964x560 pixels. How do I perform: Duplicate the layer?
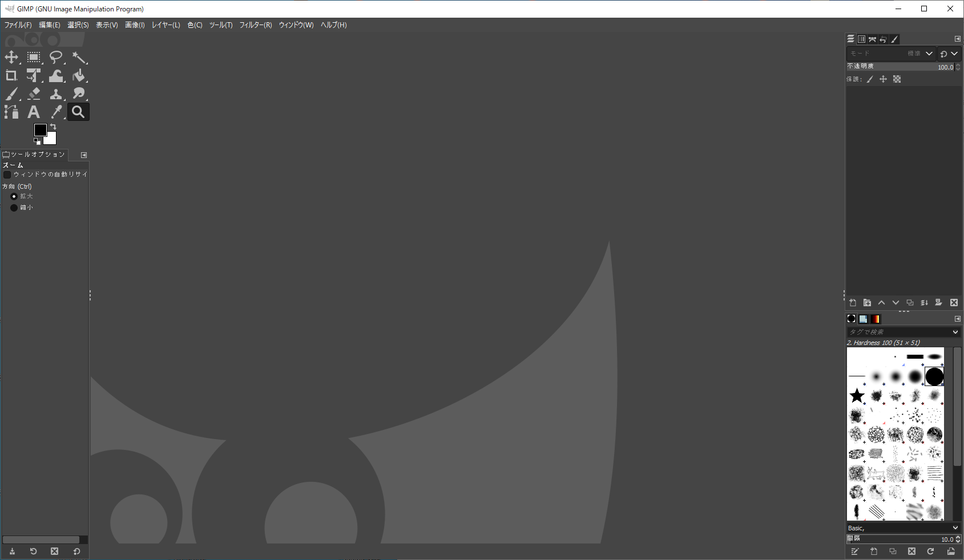(x=910, y=303)
